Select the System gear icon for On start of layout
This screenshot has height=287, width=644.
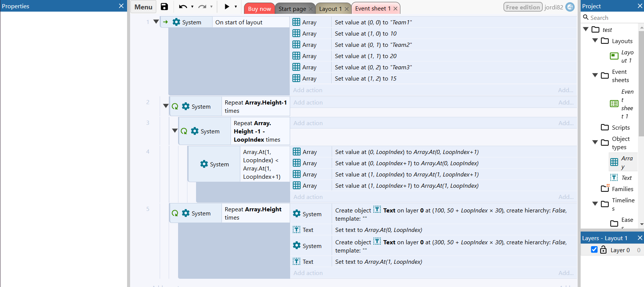click(176, 22)
